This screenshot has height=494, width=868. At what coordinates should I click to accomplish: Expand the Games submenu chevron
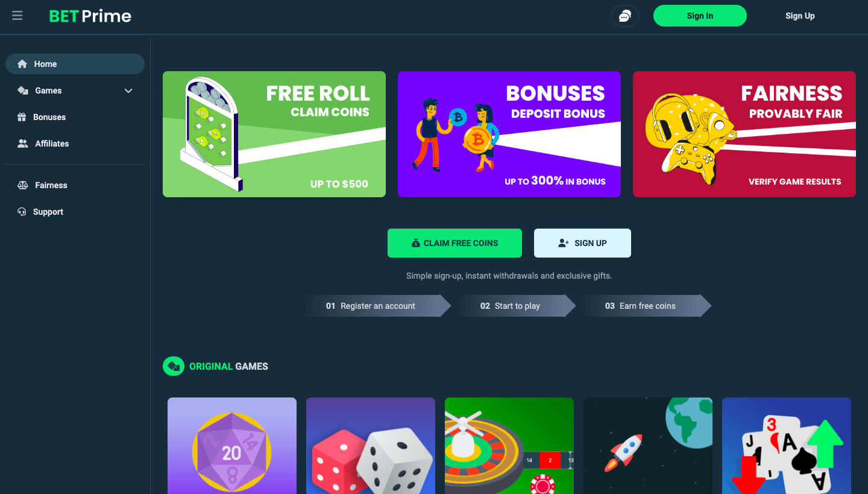pyautogui.click(x=128, y=90)
